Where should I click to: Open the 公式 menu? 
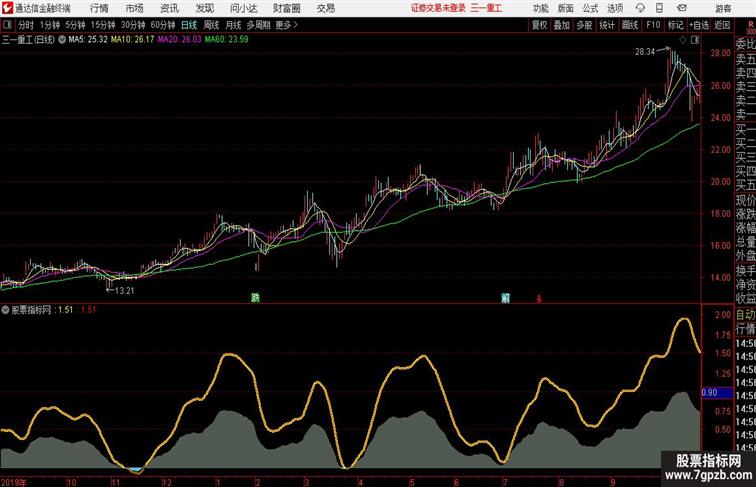590,8
